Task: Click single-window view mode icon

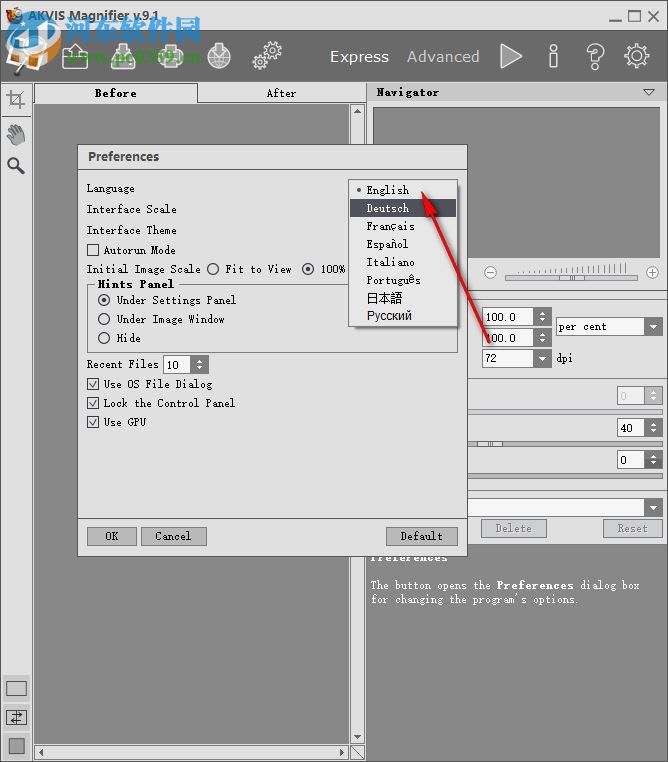Action: tap(17, 688)
